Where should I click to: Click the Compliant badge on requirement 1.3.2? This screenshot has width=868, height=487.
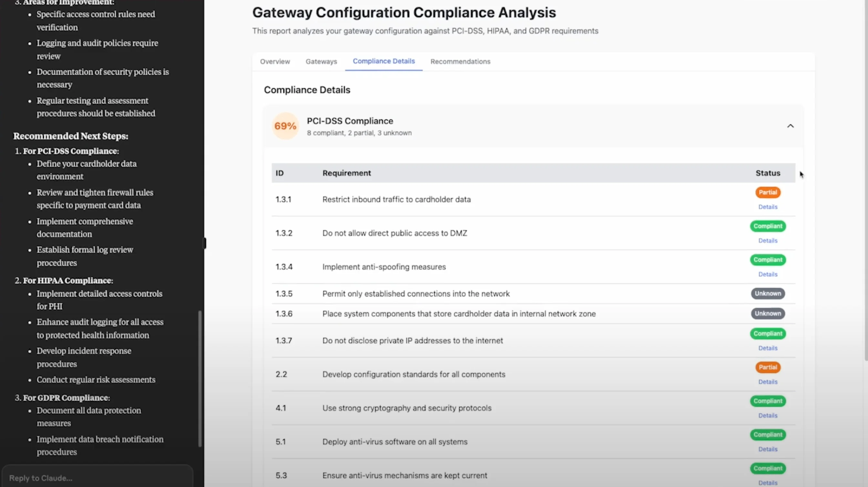pyautogui.click(x=768, y=226)
